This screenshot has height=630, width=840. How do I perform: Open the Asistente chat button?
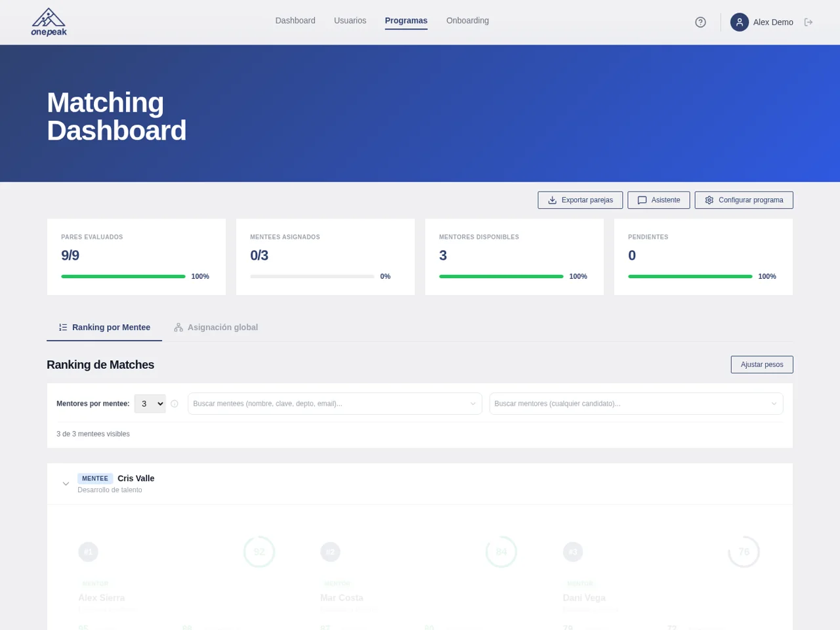(658, 200)
